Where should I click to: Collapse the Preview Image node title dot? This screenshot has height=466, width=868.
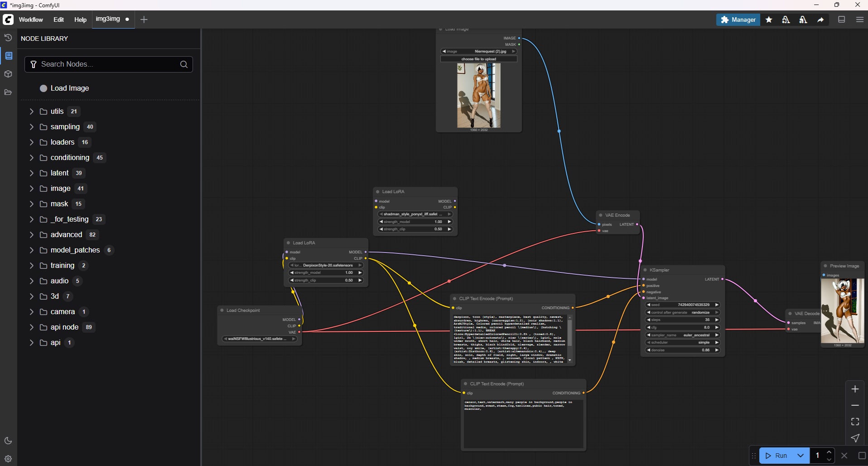[x=825, y=266]
